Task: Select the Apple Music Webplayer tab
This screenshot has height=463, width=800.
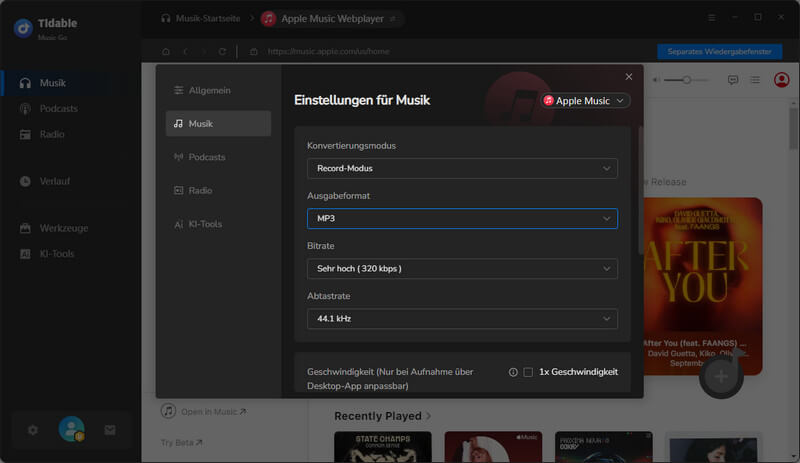Action: coord(332,19)
